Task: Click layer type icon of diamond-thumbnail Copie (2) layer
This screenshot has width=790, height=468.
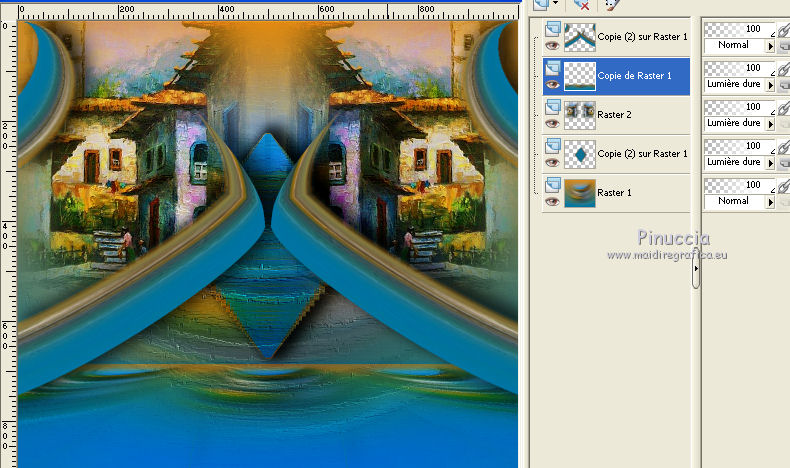Action: [x=553, y=146]
